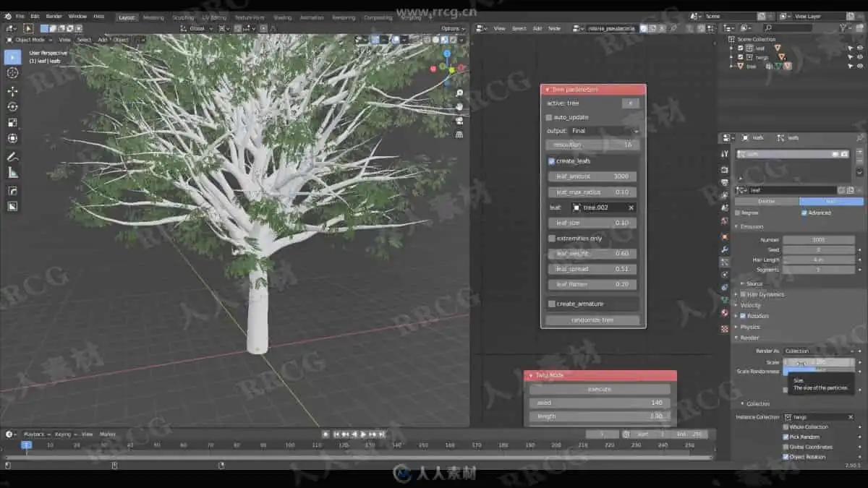Pick the Scale tool
The width and height of the screenshot is (868, 488).
[x=12, y=123]
